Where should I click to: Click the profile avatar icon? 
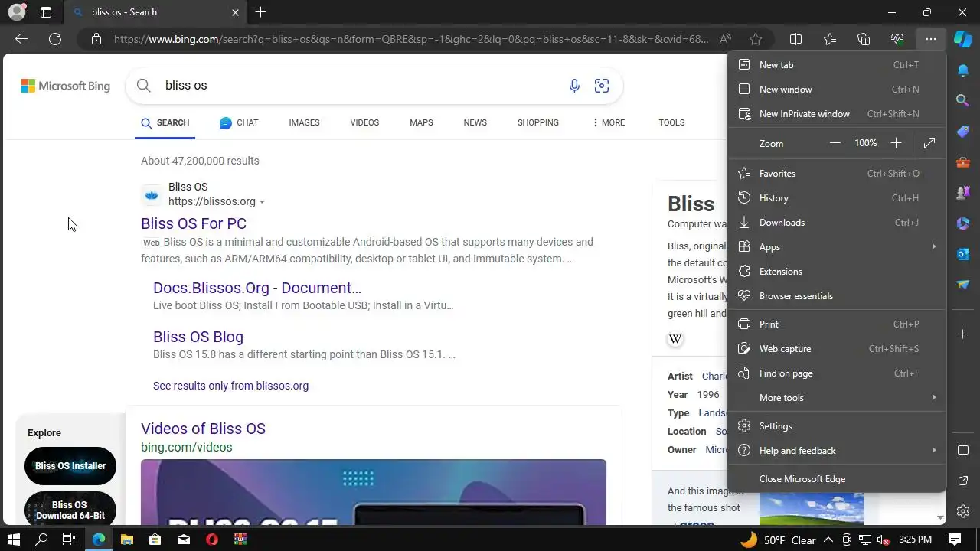17,12
